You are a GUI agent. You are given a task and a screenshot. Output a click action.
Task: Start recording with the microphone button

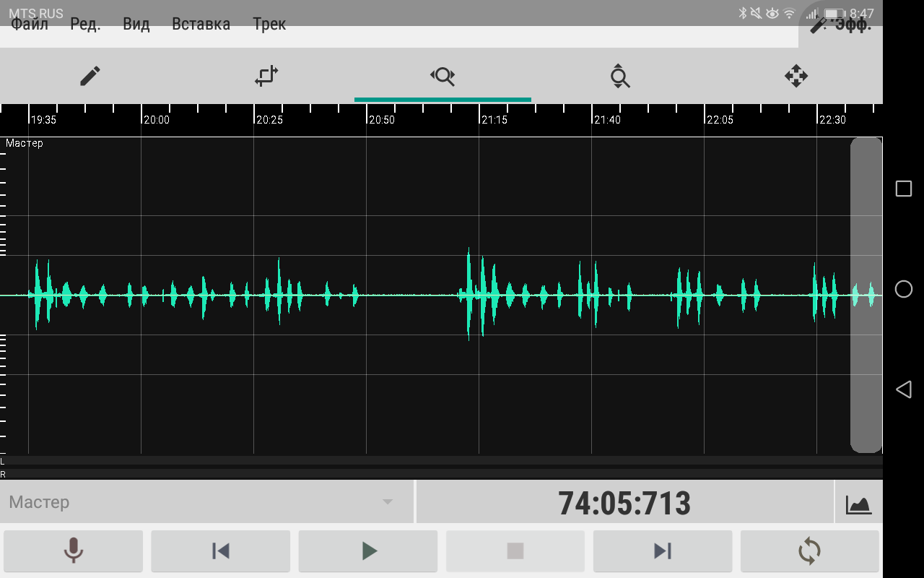pos(74,551)
